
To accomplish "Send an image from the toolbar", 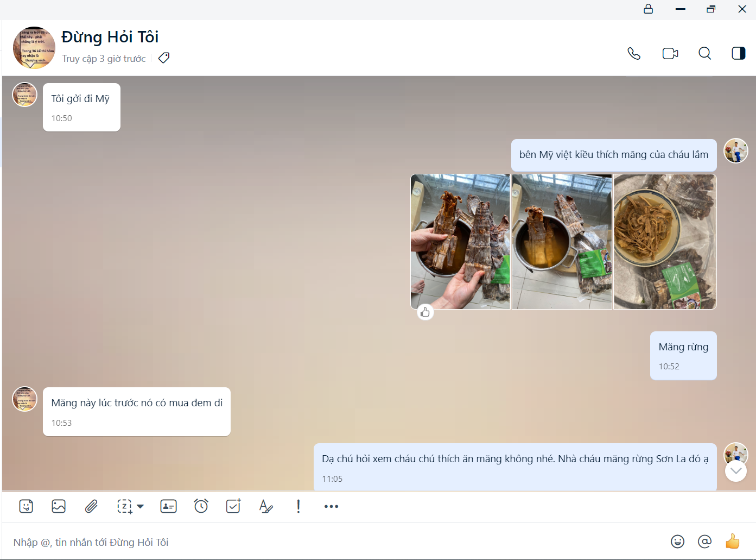I will [59, 506].
